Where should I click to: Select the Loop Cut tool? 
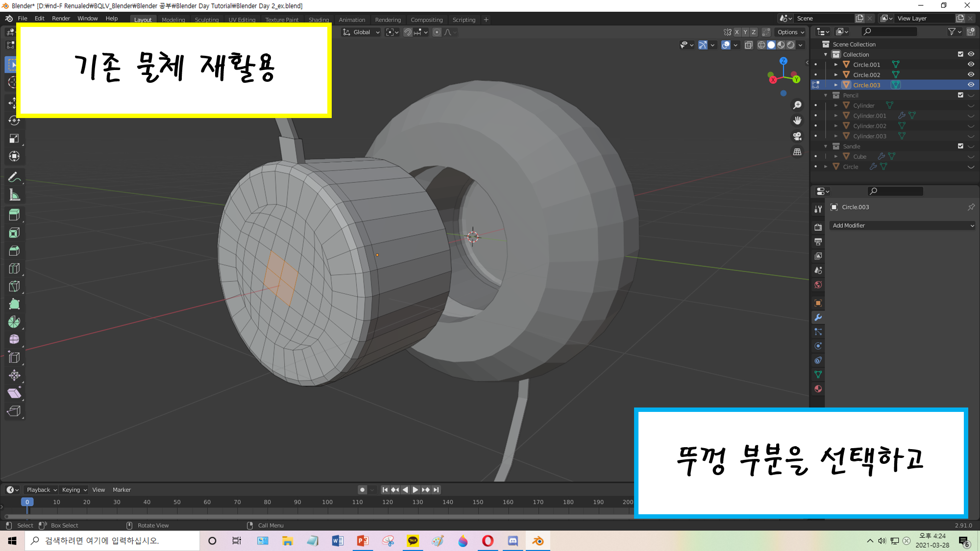[x=14, y=268]
